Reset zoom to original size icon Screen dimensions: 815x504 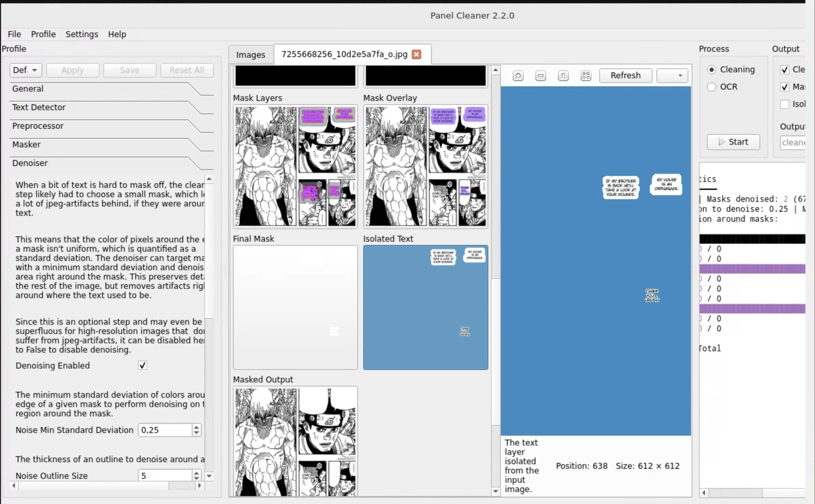tap(563, 76)
